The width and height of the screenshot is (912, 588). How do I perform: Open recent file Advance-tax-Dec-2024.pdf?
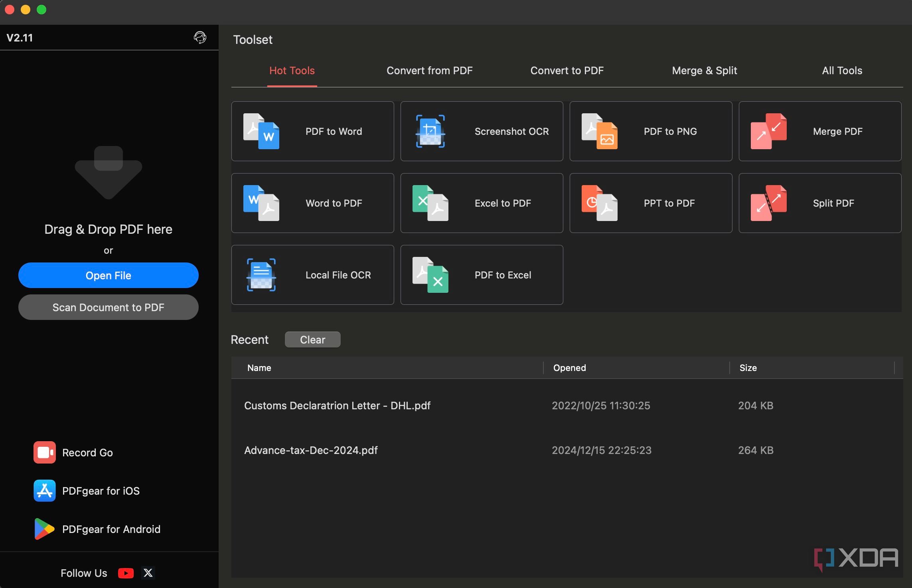[x=311, y=450]
